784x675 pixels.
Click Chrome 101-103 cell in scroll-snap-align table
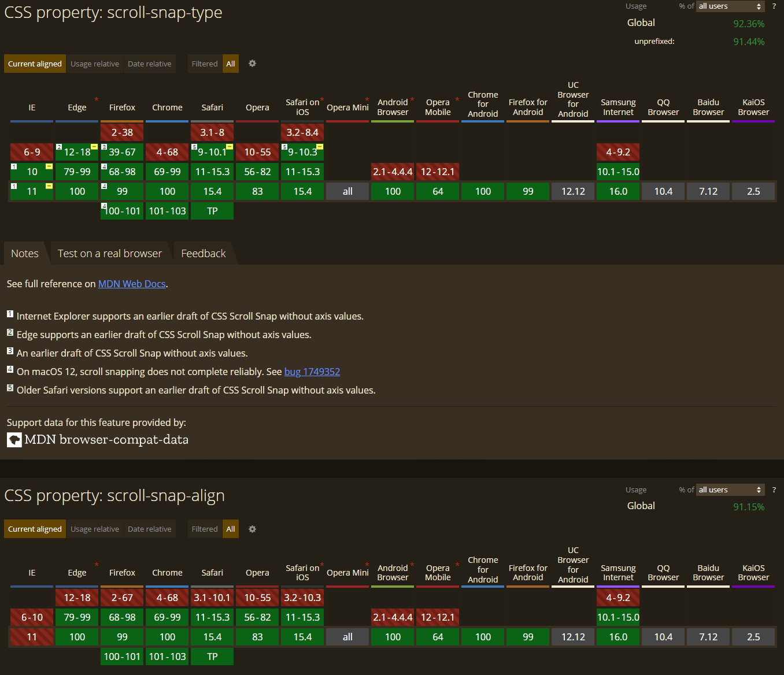167,657
